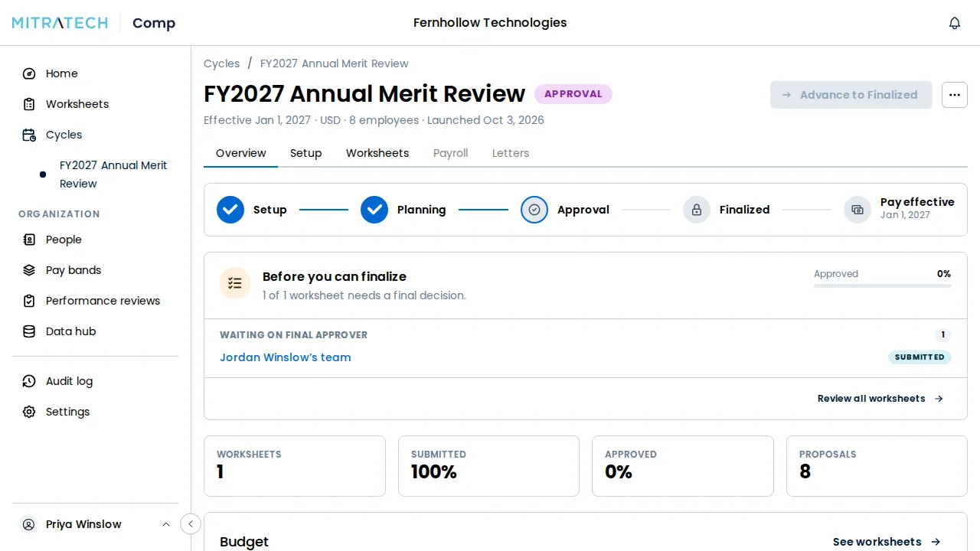Click the Priya Winslow avatar icon
The width and height of the screenshot is (980, 551).
[x=29, y=524]
